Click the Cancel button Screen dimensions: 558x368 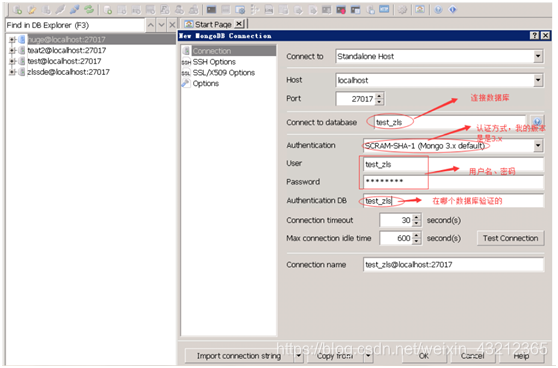(473, 356)
